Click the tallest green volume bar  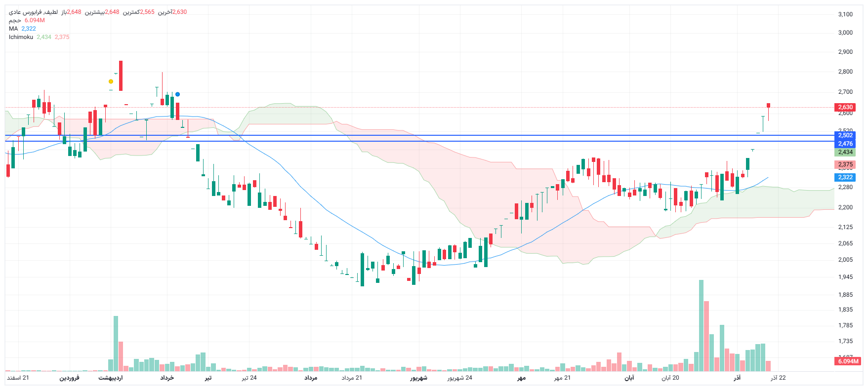(701, 326)
